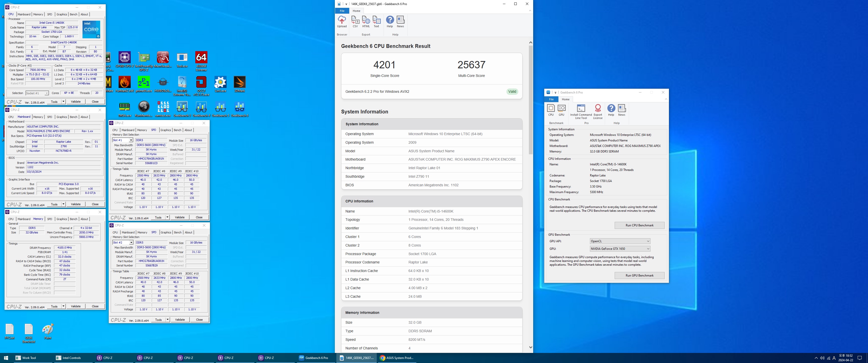868x363 pixels.
Task: Export the result as HTML
Action: (366, 22)
